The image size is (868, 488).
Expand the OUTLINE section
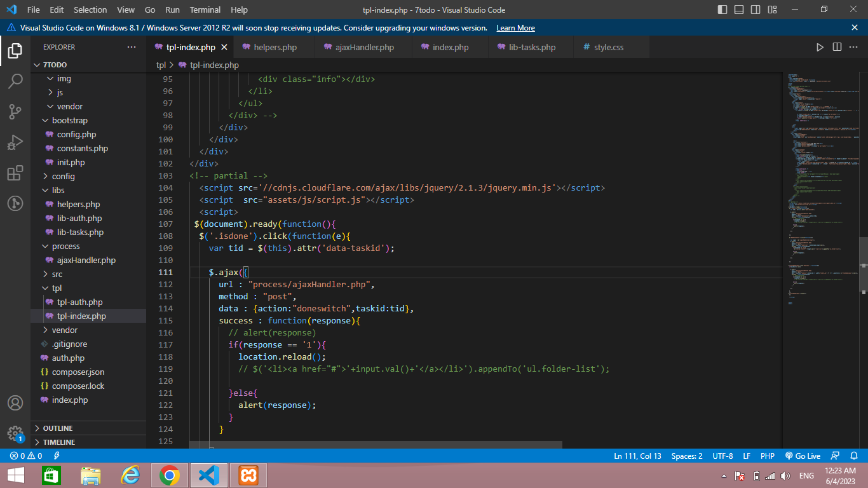[88, 428]
